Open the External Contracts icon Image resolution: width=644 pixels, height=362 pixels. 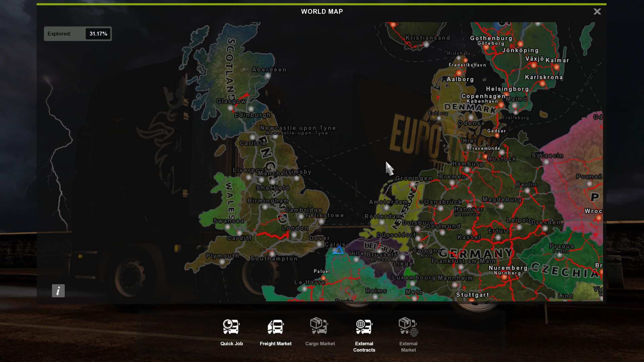click(x=364, y=327)
